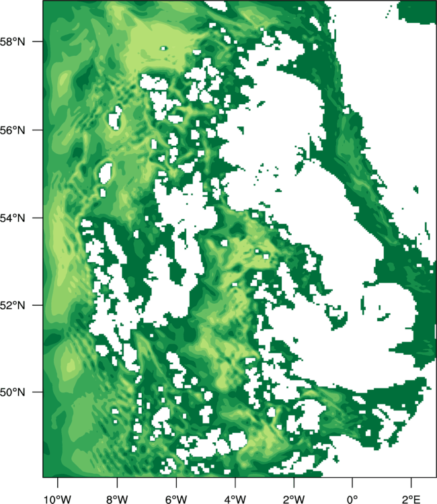The height and width of the screenshot is (504, 437).
Task: Click the 10°W longitude label
Action: (x=58, y=499)
